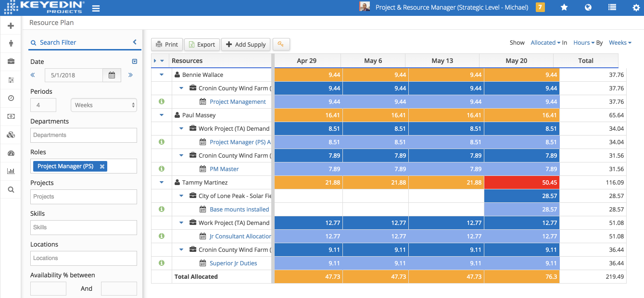Click the calendar date picker icon

coord(112,75)
